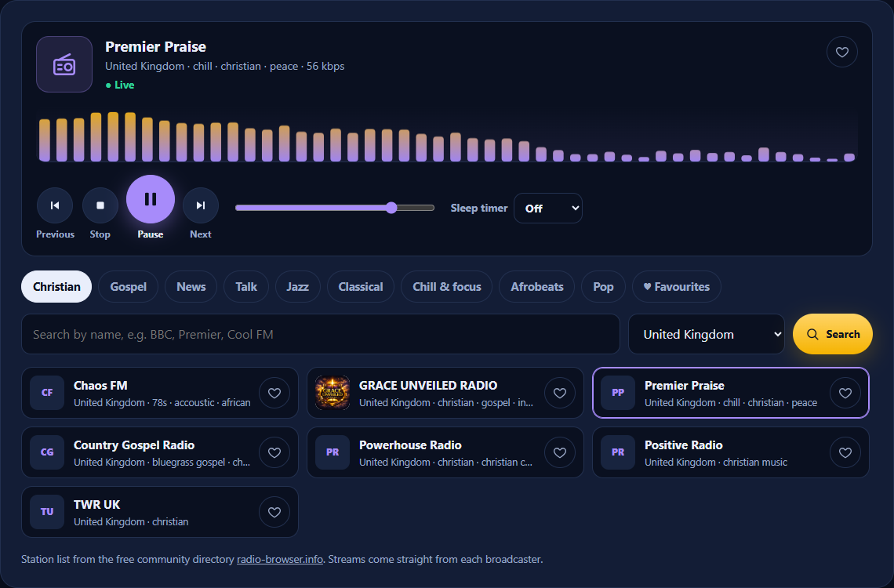Focus the station name search field
Image resolution: width=894 pixels, height=588 pixels.
321,334
